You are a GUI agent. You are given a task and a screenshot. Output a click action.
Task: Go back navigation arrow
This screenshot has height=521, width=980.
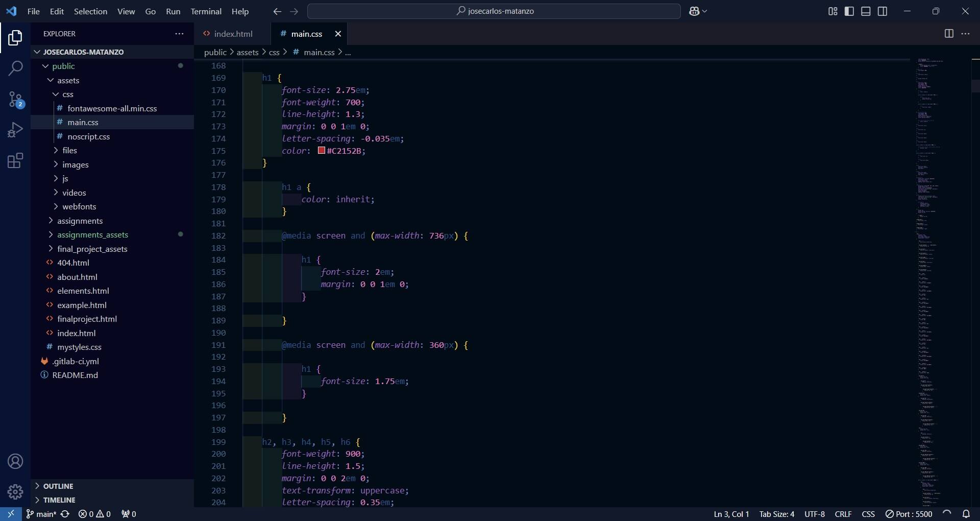[x=277, y=11]
